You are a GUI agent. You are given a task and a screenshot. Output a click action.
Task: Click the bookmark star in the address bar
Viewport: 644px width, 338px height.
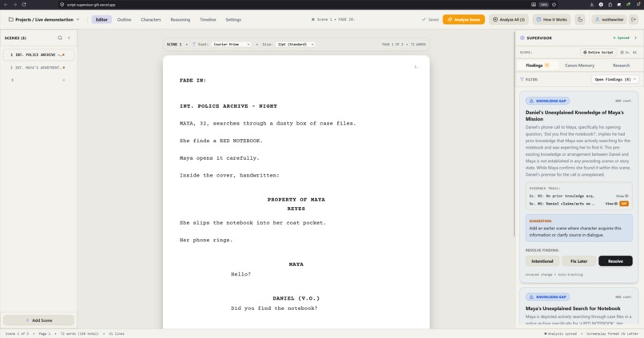tap(554, 5)
